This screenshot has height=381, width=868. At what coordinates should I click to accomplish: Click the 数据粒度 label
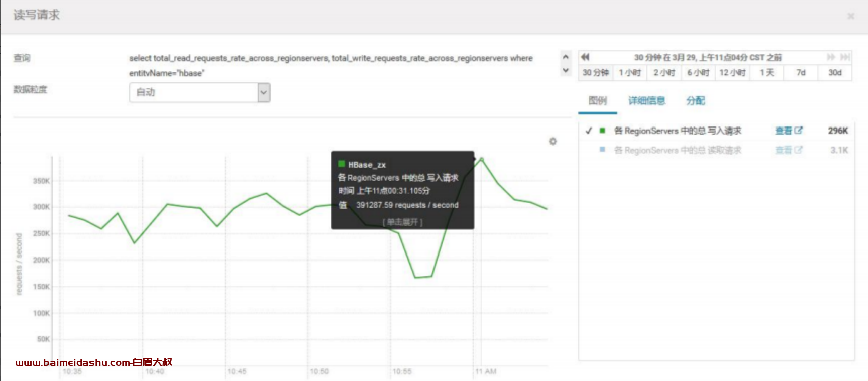30,89
